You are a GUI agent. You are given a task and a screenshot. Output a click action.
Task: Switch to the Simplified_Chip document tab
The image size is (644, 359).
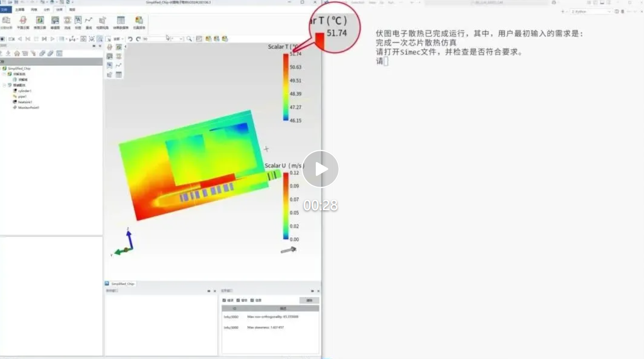[123, 284]
